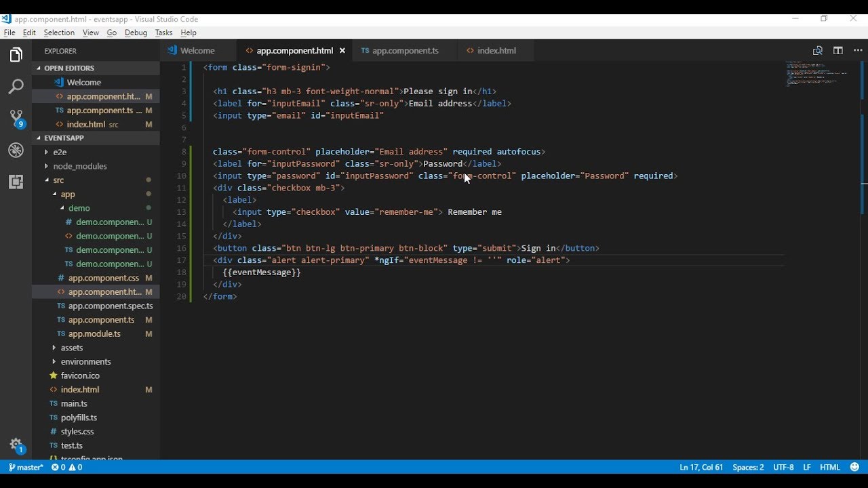Change the UTF-8 file encoding
868x488 pixels.
pyautogui.click(x=783, y=467)
